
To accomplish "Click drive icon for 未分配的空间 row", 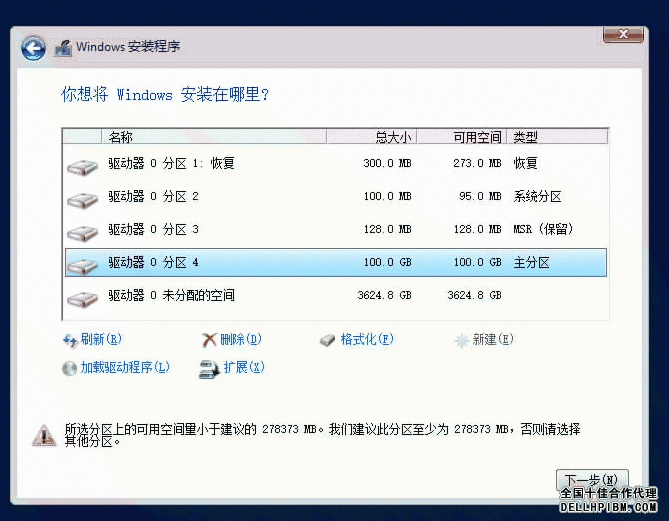I will click(83, 299).
